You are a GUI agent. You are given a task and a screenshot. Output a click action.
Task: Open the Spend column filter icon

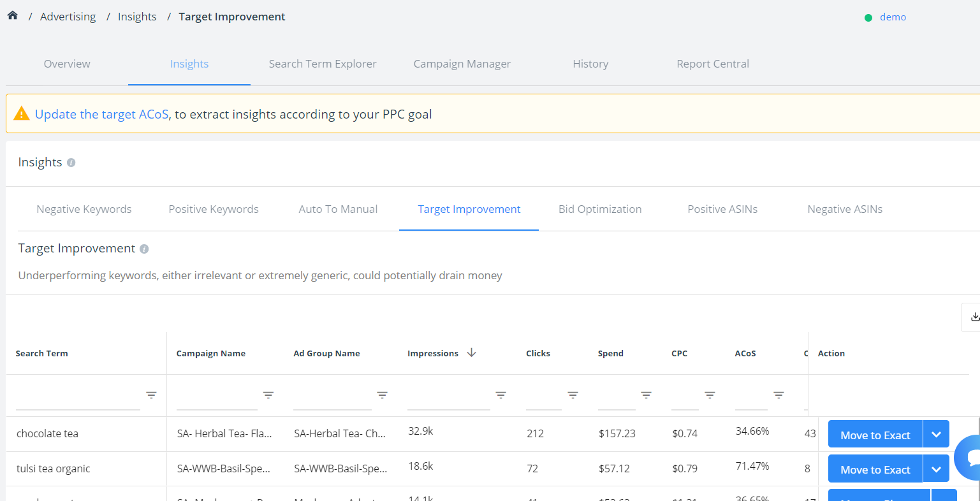[x=647, y=395]
